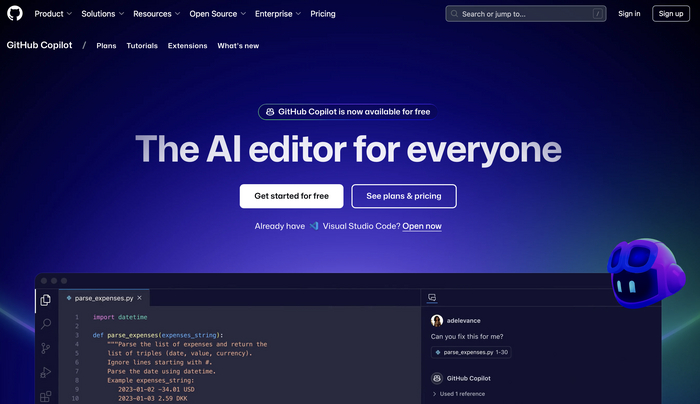Click See plans & pricing button
700x404 pixels.
point(404,196)
